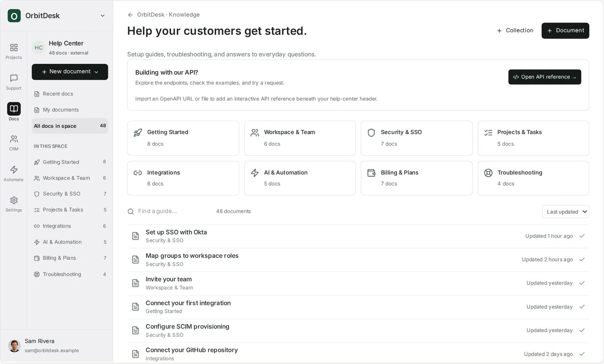Click the 48 documents count text
Image resolution: width=604 pixels, height=364 pixels.
[233, 211]
